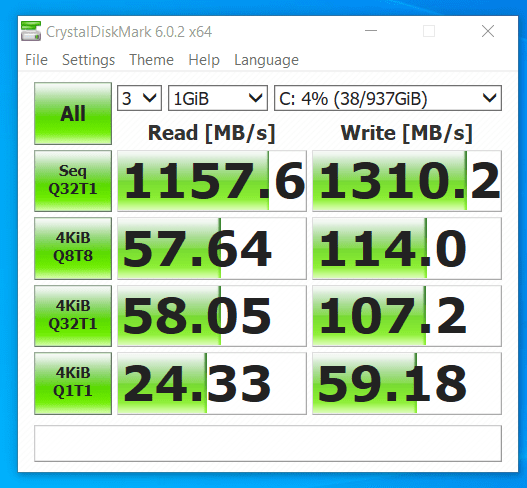Click the CrystalDiskMark app icon in title bar
The image size is (527, 488).
point(31,31)
